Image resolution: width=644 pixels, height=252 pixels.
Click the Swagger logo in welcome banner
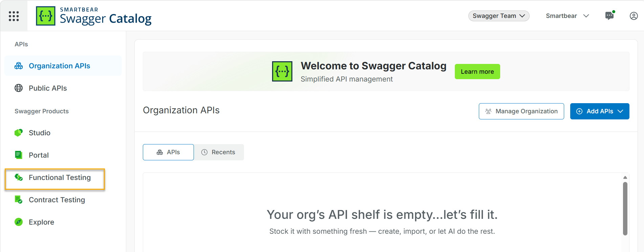tap(282, 71)
